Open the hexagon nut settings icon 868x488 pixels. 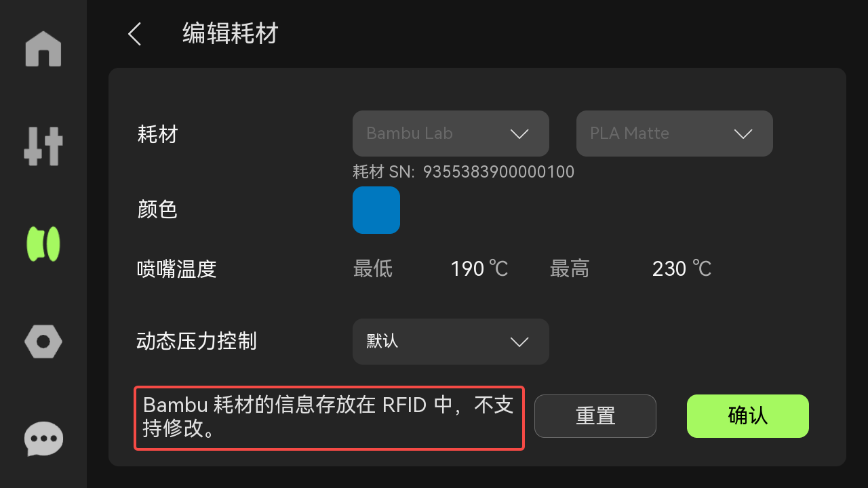point(43,341)
